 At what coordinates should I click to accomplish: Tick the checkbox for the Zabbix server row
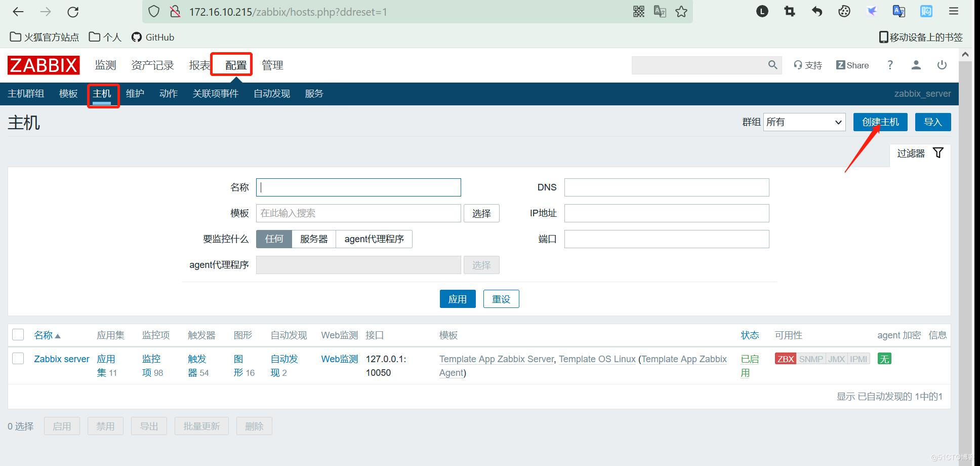18,359
